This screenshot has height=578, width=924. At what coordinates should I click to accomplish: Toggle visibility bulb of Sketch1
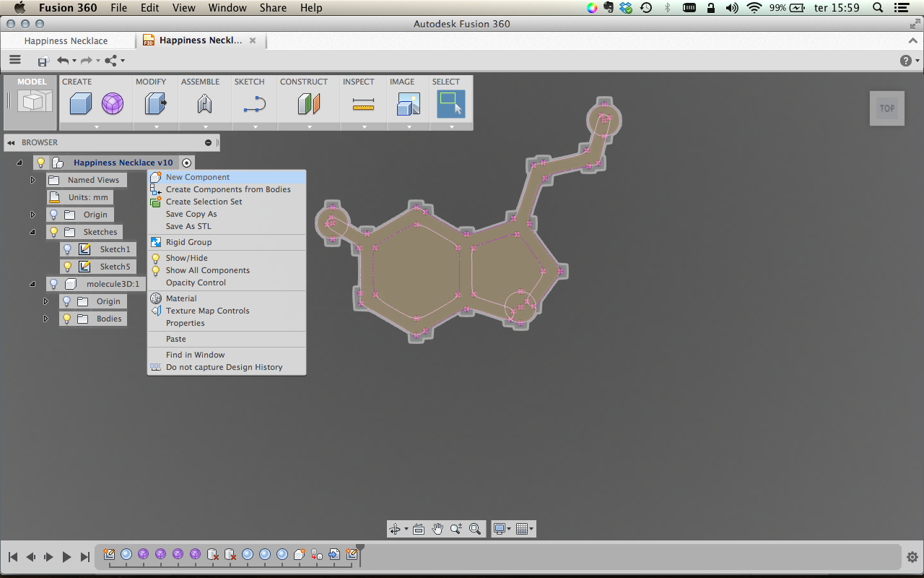[67, 249]
